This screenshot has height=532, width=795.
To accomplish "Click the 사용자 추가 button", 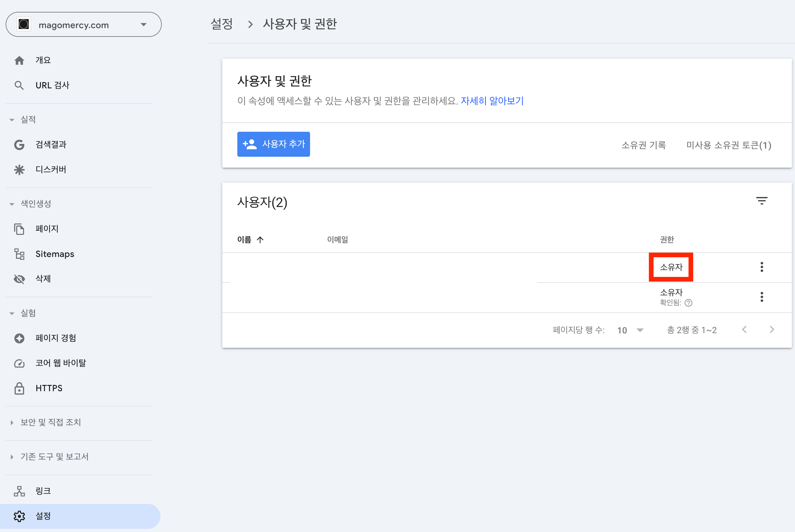I will (x=274, y=144).
